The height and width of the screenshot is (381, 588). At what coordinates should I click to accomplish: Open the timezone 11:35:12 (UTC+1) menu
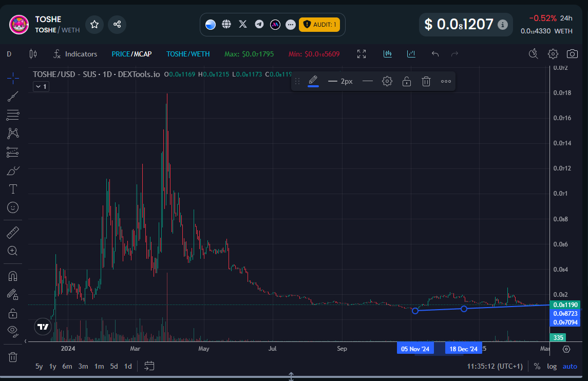pos(495,367)
